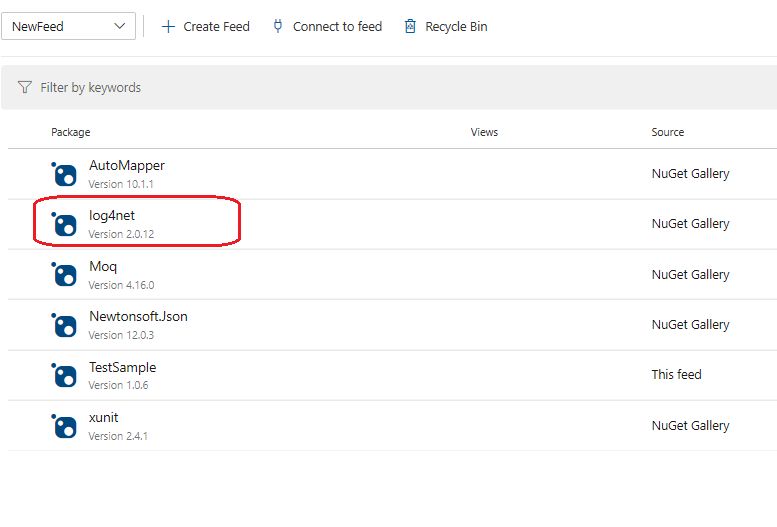Click This feed source in TestSample row

[x=676, y=375]
